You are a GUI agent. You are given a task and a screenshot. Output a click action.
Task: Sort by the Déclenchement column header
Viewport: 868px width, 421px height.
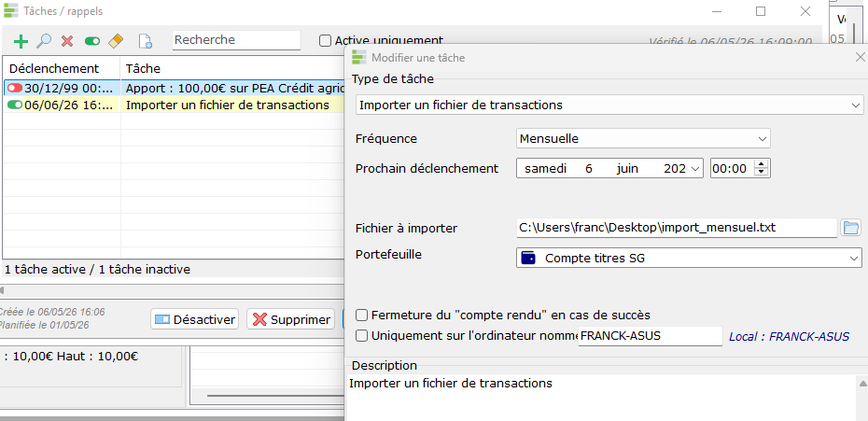click(62, 69)
